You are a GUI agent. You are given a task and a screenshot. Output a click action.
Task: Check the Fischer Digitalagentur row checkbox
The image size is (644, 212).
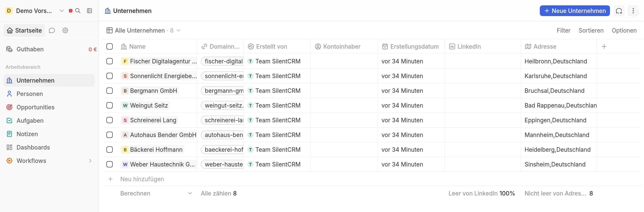(110, 61)
